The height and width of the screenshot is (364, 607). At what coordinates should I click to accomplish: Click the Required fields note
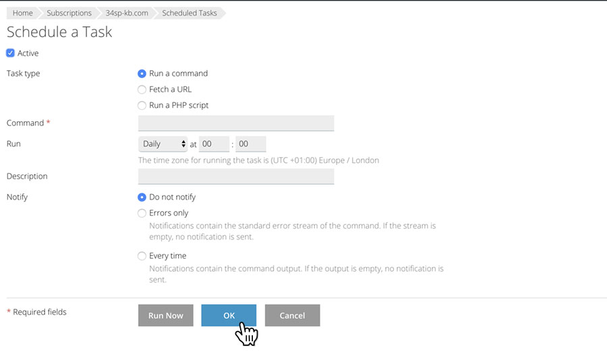pyautogui.click(x=37, y=312)
